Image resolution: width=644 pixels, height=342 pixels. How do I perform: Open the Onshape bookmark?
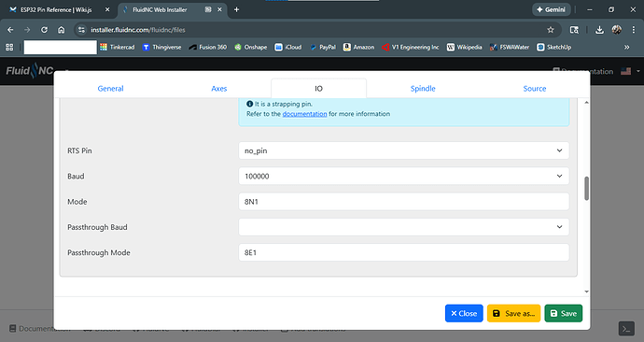(x=250, y=48)
